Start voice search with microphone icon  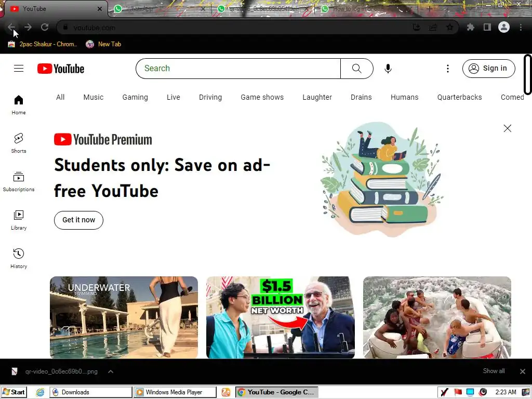coord(388,69)
